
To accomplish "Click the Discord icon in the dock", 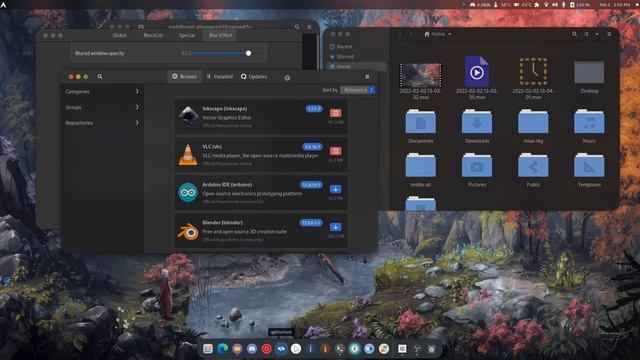I will [x=252, y=349].
